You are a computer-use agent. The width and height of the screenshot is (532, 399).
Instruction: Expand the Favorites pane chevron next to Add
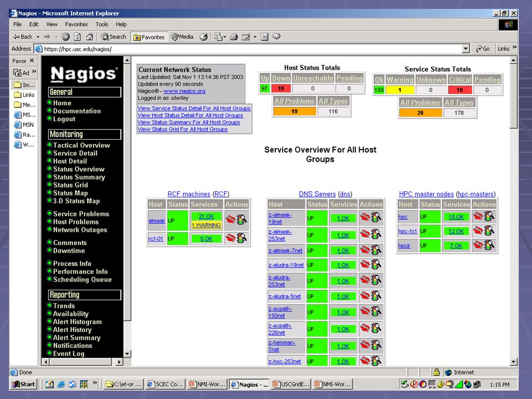point(34,71)
